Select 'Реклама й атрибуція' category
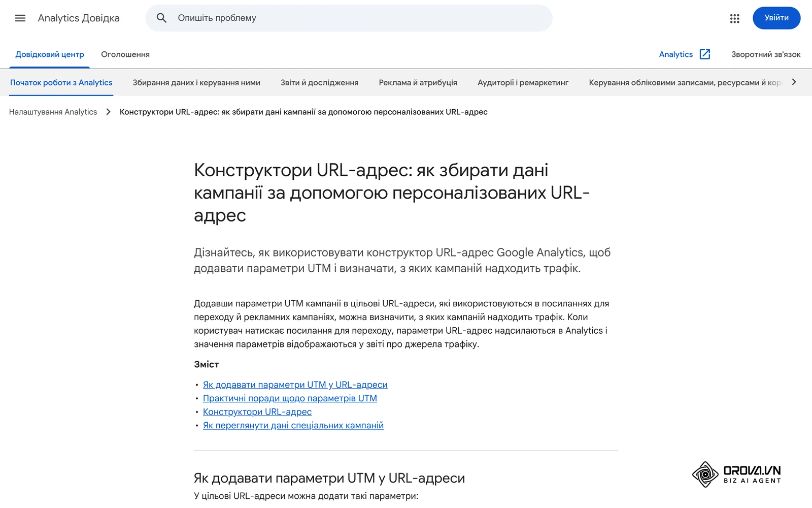The image size is (812, 508). 418,82
